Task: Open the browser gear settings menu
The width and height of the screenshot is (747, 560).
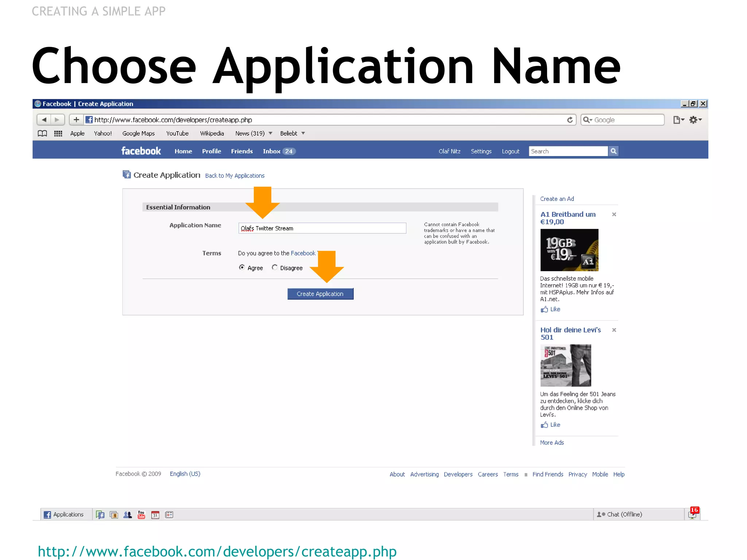Action: click(x=695, y=120)
